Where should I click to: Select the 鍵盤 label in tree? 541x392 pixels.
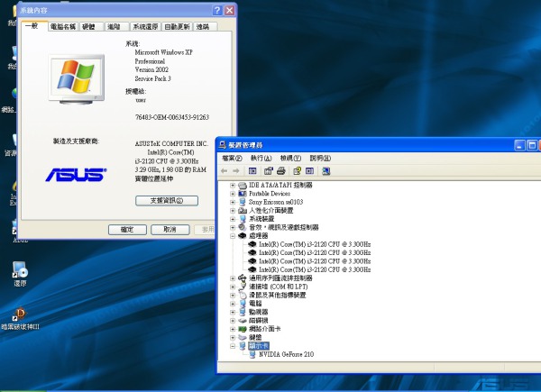pos(255,337)
